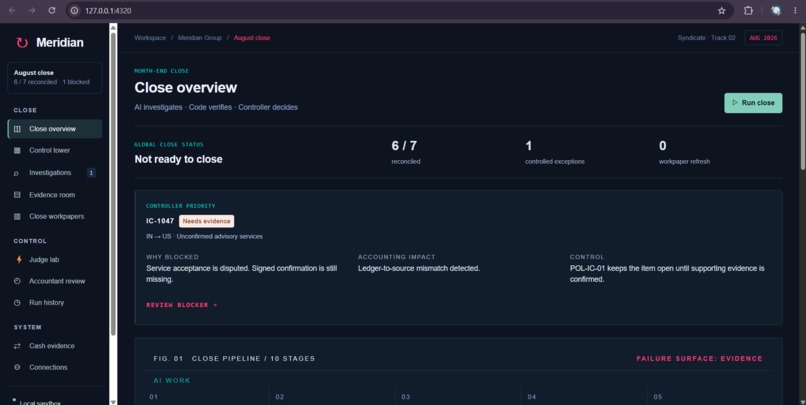Open Control tower in the sidebar
This screenshot has height=405, width=806.
(55, 151)
